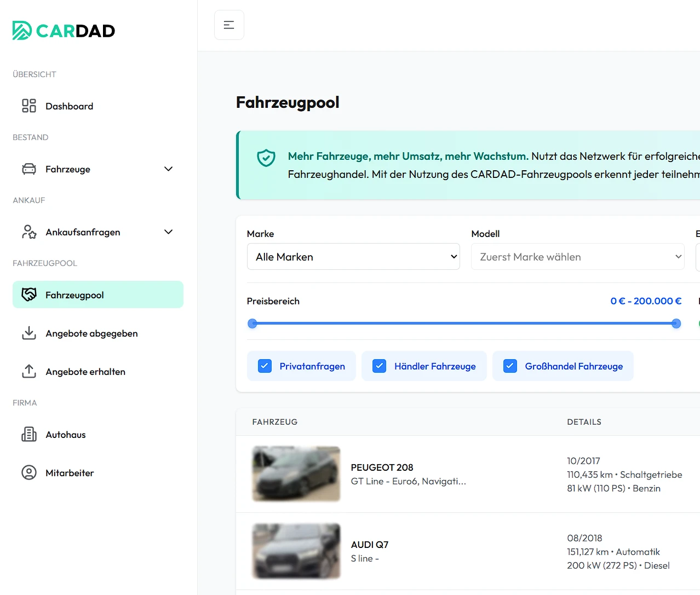Open the PEUGEOT 208 listing title

click(x=382, y=467)
